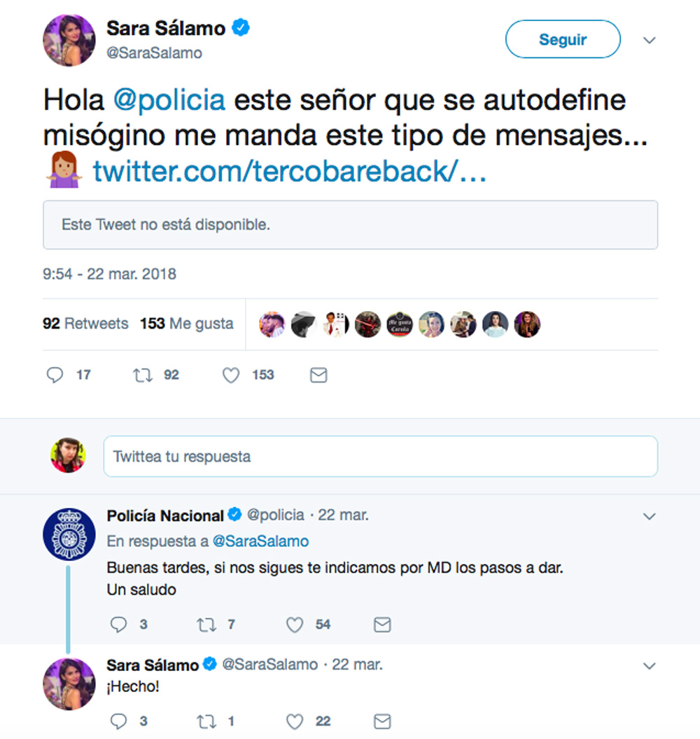Open the Policía Nacional profile avatar

pyautogui.click(x=69, y=534)
